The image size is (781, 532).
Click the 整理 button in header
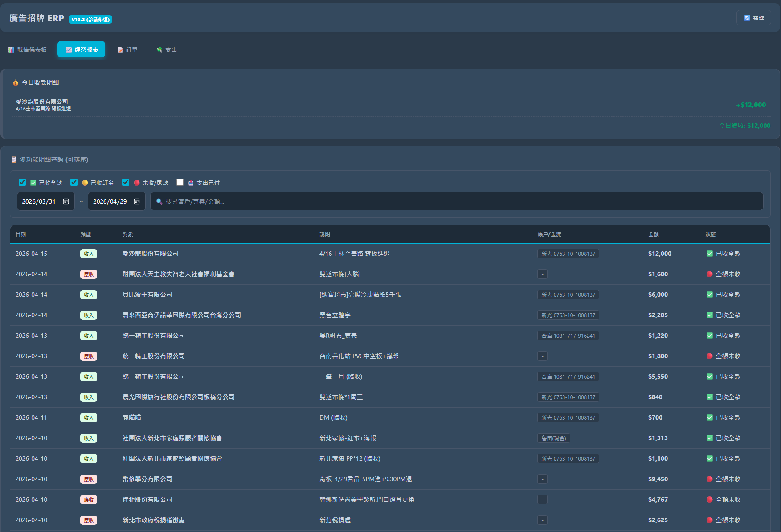753,18
